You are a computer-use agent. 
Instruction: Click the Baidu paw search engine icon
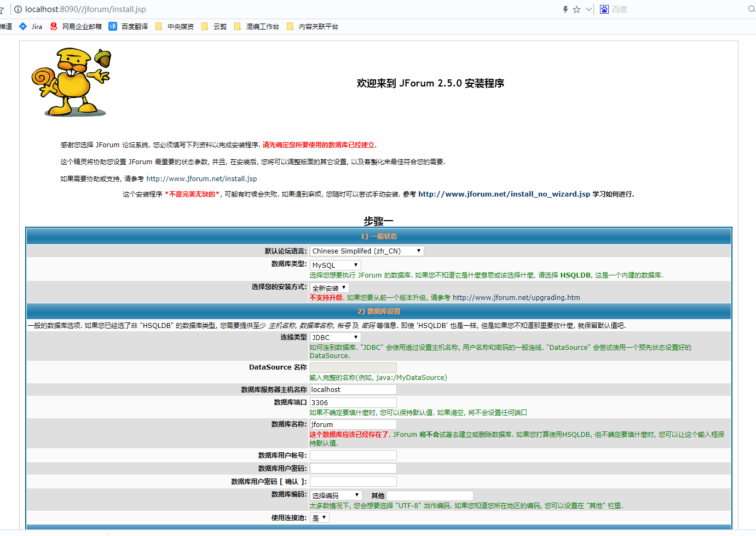[604, 9]
